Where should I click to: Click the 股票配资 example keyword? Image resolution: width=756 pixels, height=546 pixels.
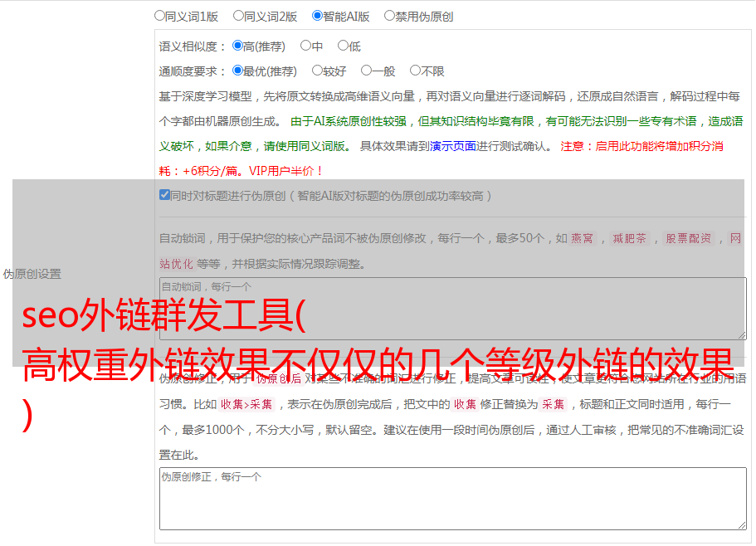tap(689, 238)
